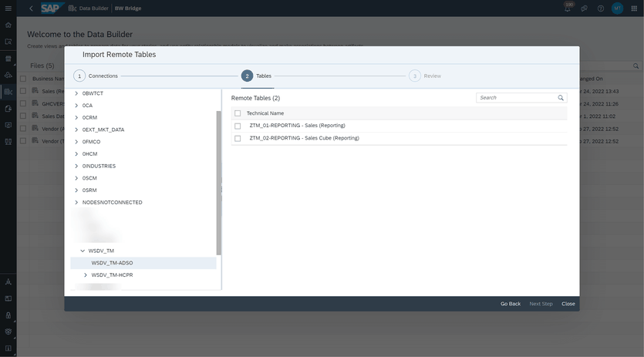Toggle background Business Name header checkbox
Image resolution: width=644 pixels, height=357 pixels.
pos(23,79)
